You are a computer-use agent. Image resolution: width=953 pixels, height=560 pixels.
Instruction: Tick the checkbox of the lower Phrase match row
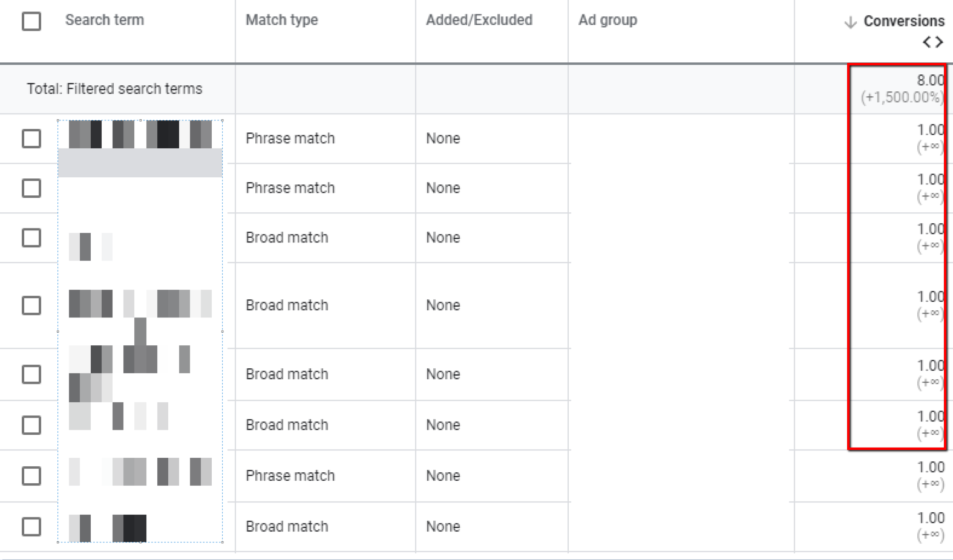click(x=31, y=476)
